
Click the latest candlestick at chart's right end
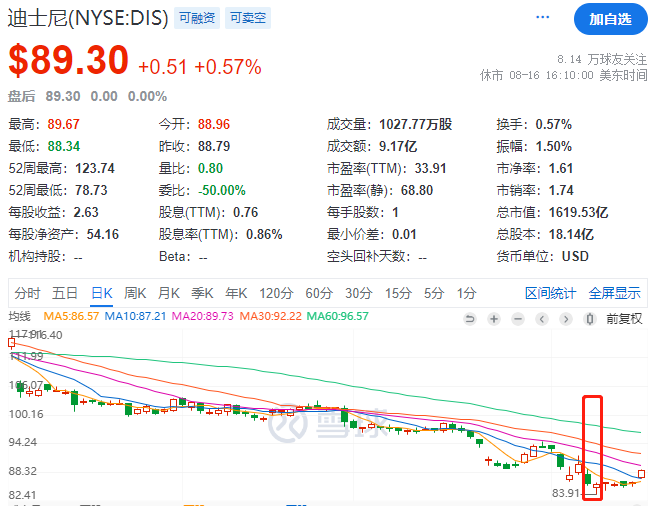[x=641, y=474]
